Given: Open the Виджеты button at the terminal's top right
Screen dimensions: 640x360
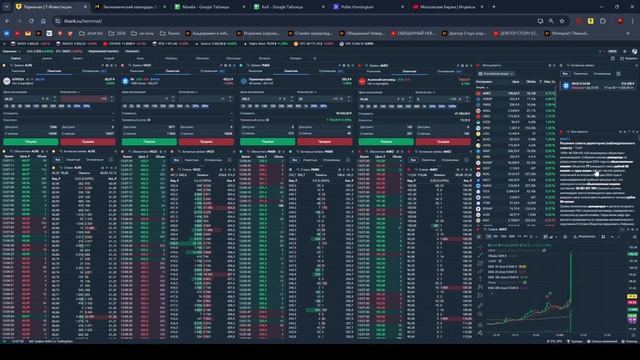Looking at the screenshot, I should tap(629, 58).
